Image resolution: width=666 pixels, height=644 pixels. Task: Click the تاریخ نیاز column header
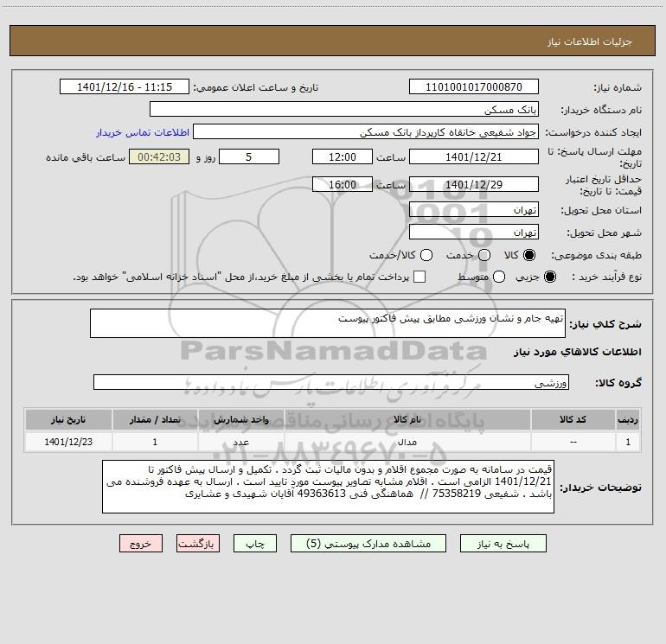tap(68, 419)
